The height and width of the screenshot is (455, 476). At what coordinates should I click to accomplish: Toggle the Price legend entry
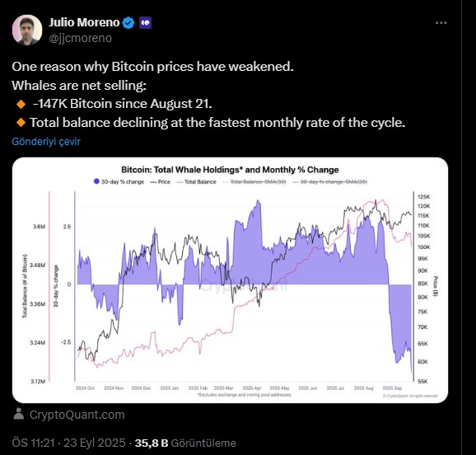161,182
